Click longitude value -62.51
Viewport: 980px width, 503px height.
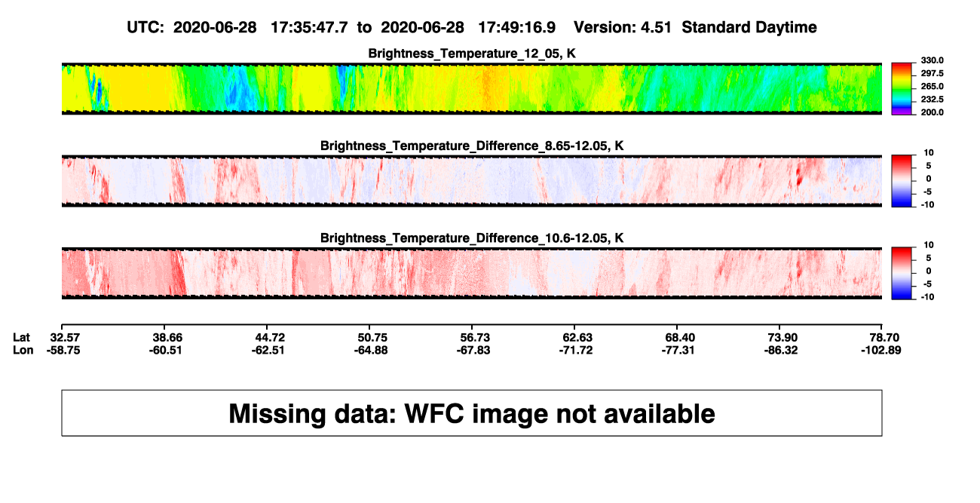pyautogui.click(x=270, y=349)
